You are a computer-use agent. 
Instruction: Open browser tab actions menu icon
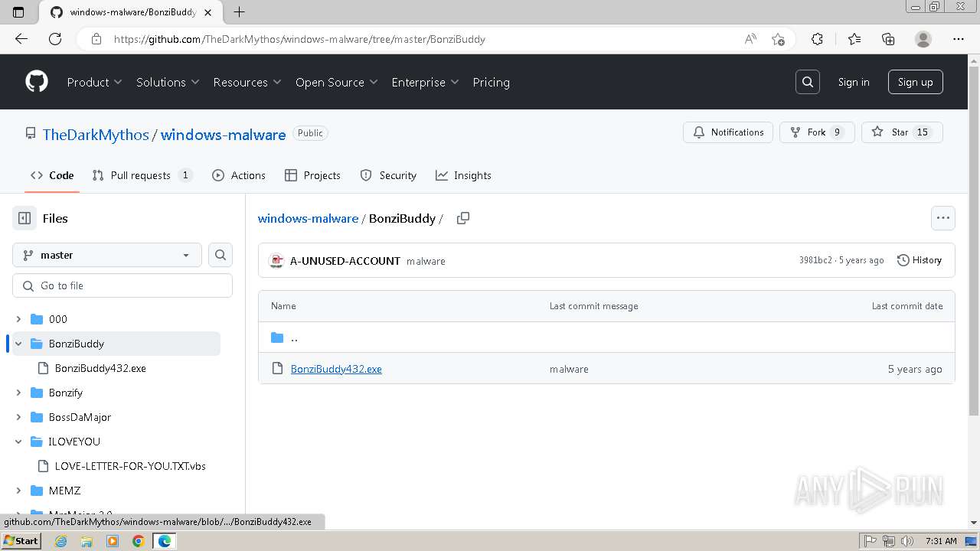point(18,11)
